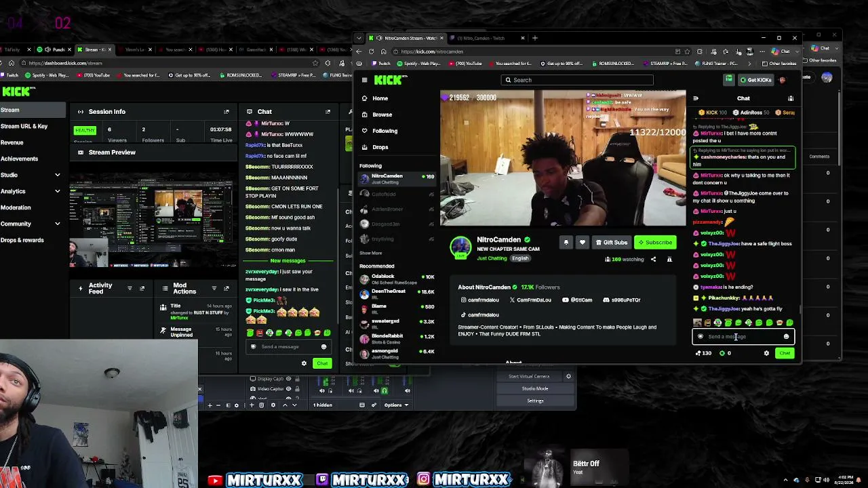The height and width of the screenshot is (488, 868).
Task: Open chat settings gear beside the green Chat button
Action: (x=766, y=353)
